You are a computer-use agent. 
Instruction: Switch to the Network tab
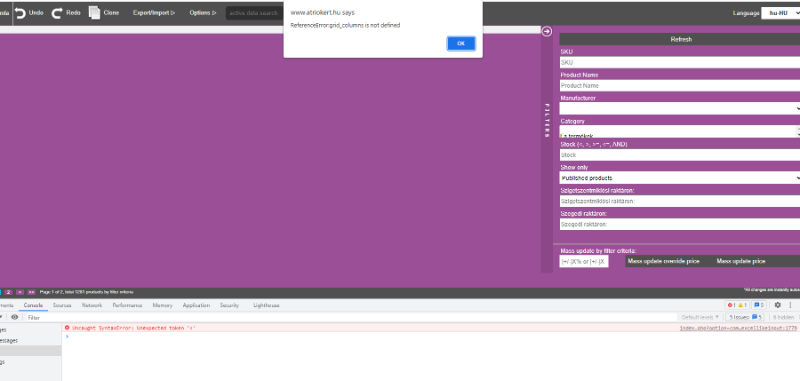coord(92,305)
